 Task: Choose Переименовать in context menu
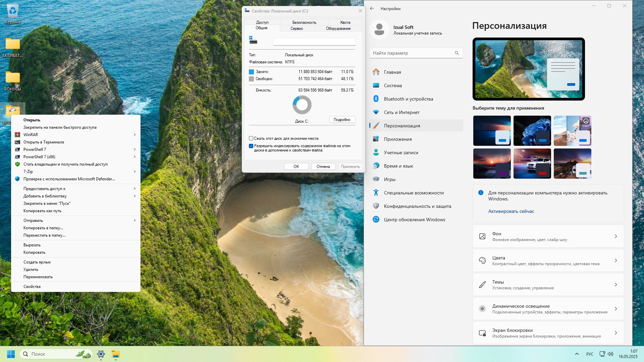pos(76,277)
